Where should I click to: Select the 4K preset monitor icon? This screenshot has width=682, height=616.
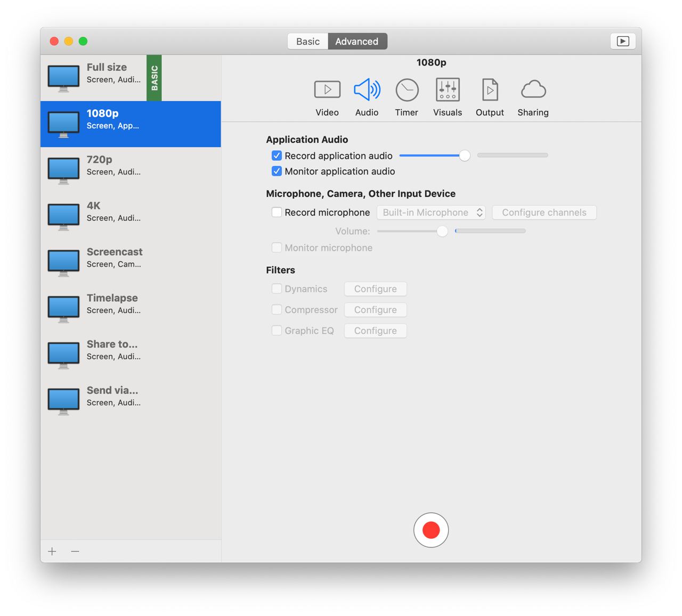coord(63,217)
